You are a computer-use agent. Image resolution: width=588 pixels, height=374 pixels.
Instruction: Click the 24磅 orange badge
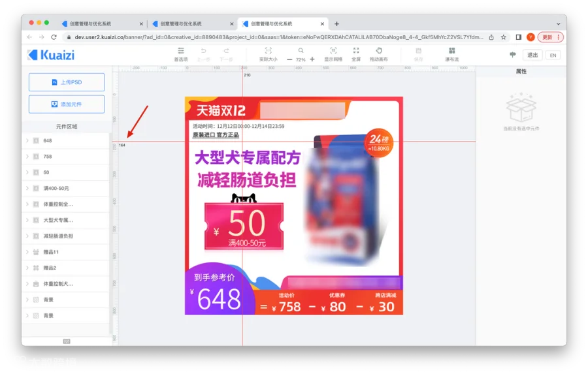(379, 143)
